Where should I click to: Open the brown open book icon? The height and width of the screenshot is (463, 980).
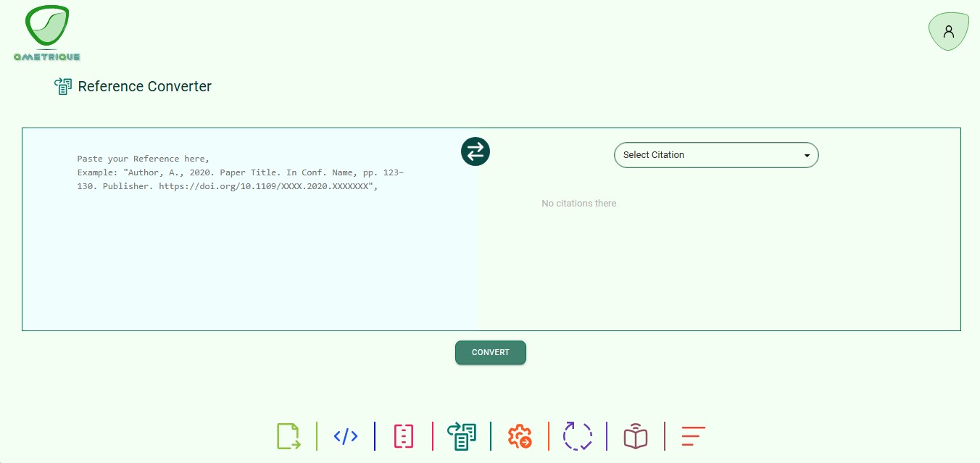pyautogui.click(x=636, y=436)
